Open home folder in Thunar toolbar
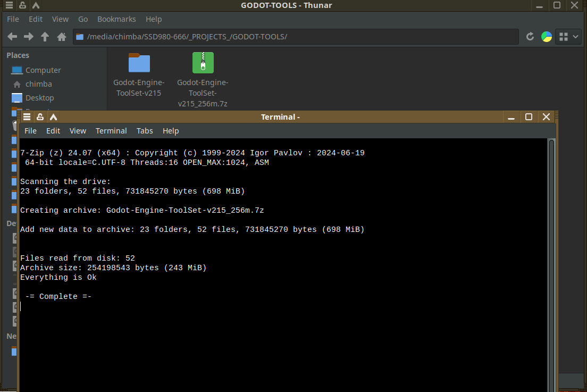This screenshot has height=392, width=587. point(62,37)
